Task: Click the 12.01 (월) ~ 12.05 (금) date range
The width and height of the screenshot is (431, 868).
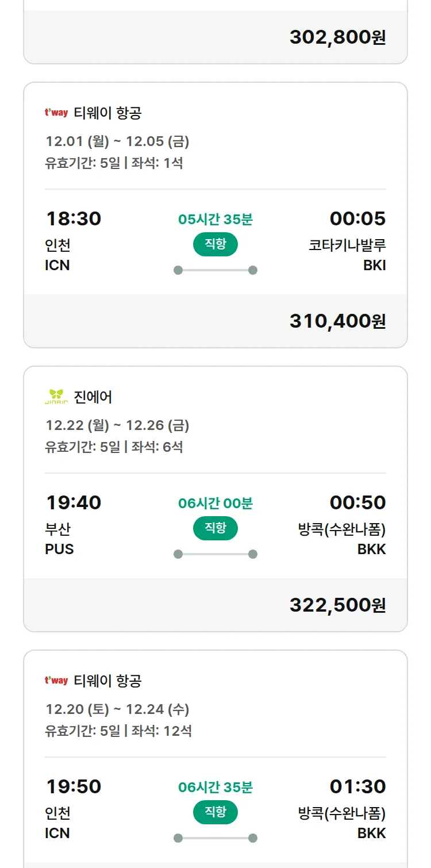Action: click(117, 141)
